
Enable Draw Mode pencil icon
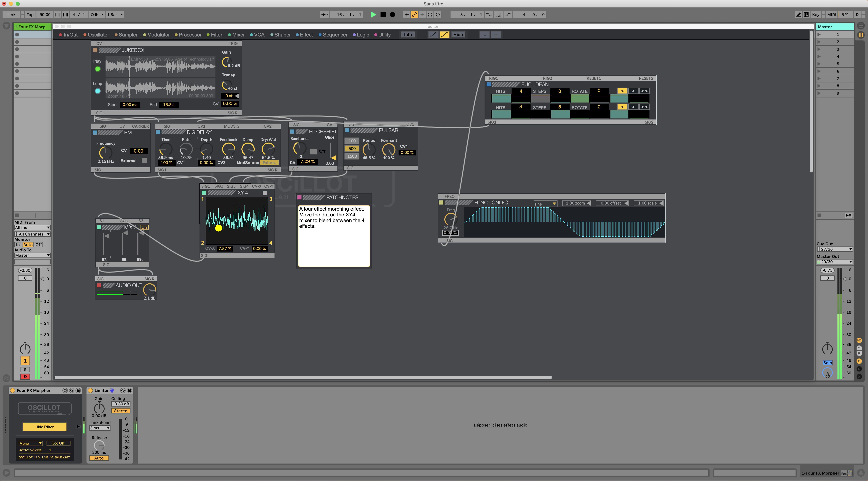pos(798,14)
